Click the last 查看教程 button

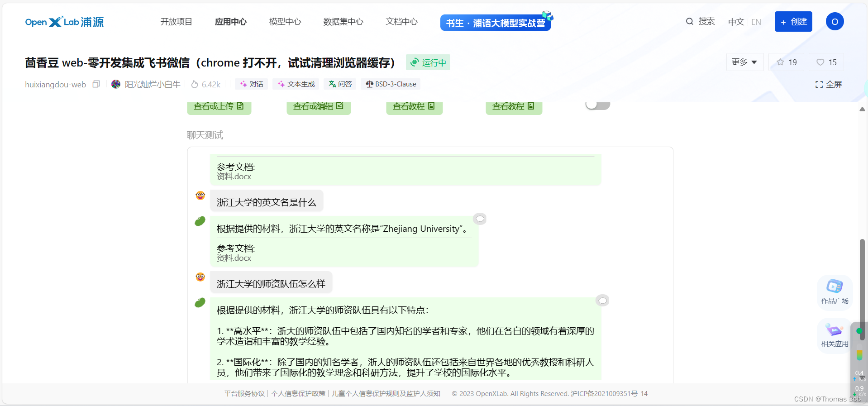(x=514, y=107)
